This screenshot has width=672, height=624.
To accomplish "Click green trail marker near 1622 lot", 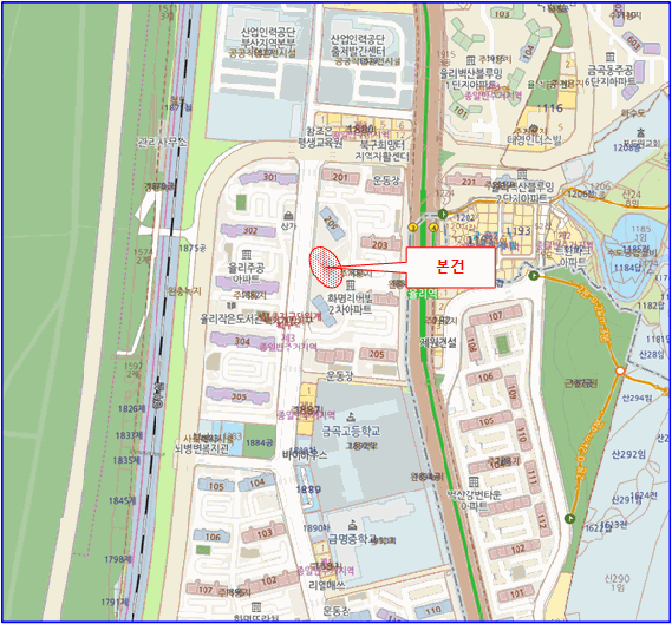I will 570,518.
